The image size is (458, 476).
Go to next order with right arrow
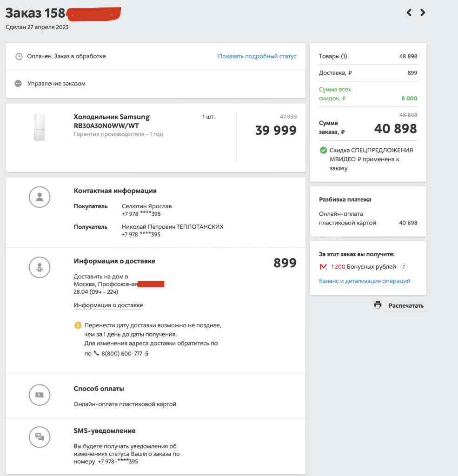point(423,13)
